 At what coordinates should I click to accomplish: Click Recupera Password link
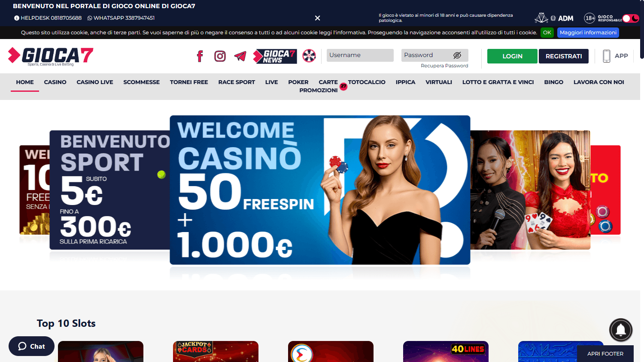coord(444,66)
